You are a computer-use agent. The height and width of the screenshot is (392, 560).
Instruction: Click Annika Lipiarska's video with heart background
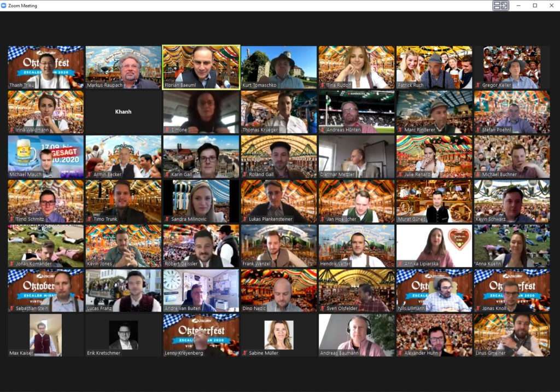(434, 245)
